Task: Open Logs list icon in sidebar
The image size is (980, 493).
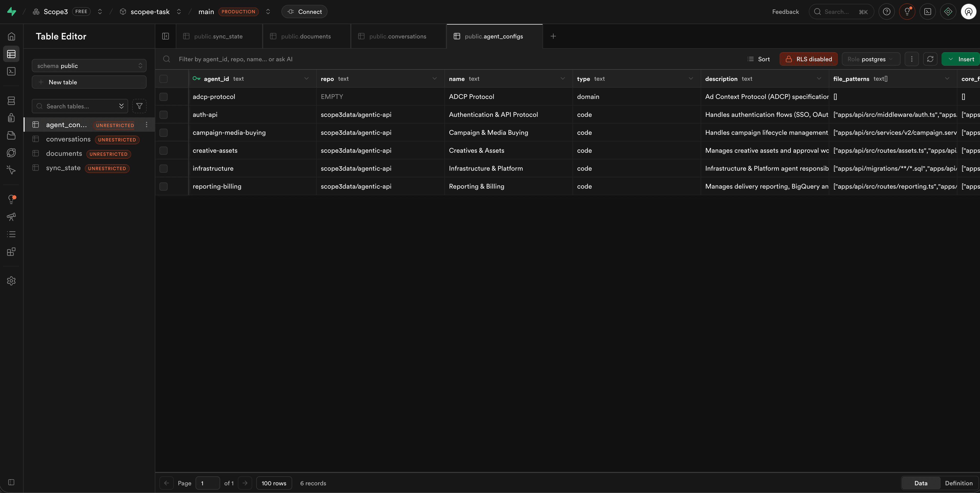Action: click(12, 234)
